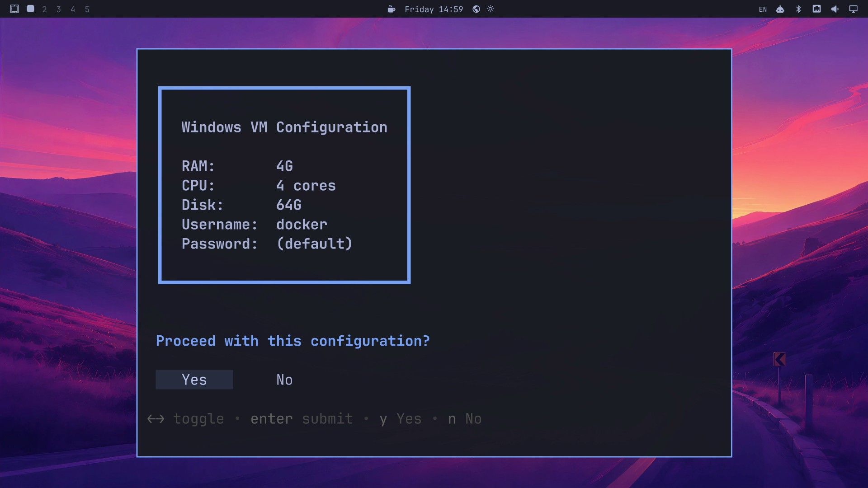Click the sun brightness icon
This screenshot has width=868, height=488.
491,9
